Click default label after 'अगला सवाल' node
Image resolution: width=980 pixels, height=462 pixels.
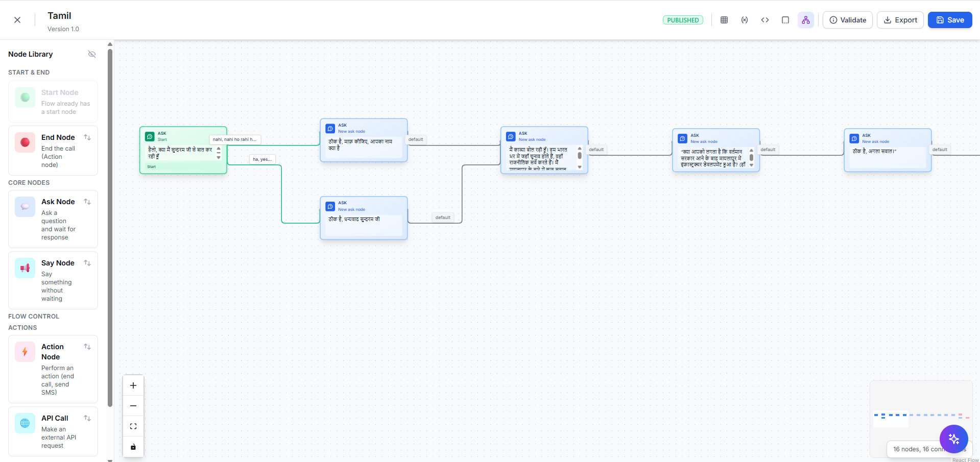[939, 150]
